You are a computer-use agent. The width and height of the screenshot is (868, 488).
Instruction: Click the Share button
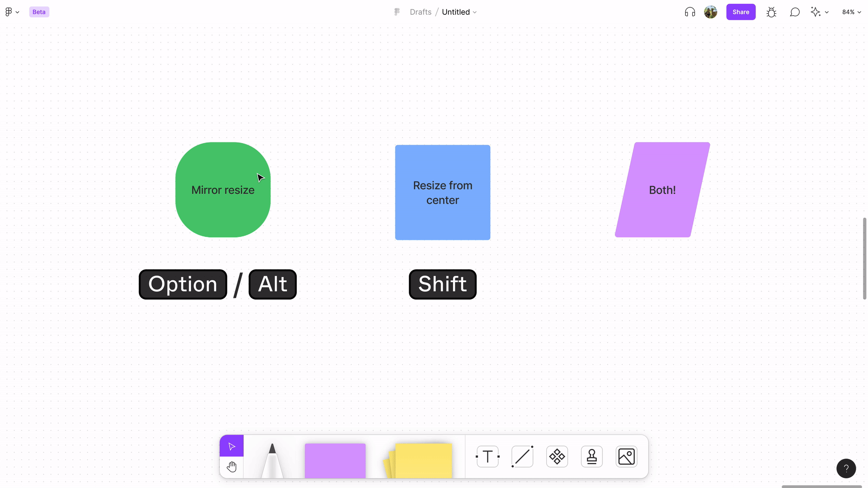tap(740, 12)
